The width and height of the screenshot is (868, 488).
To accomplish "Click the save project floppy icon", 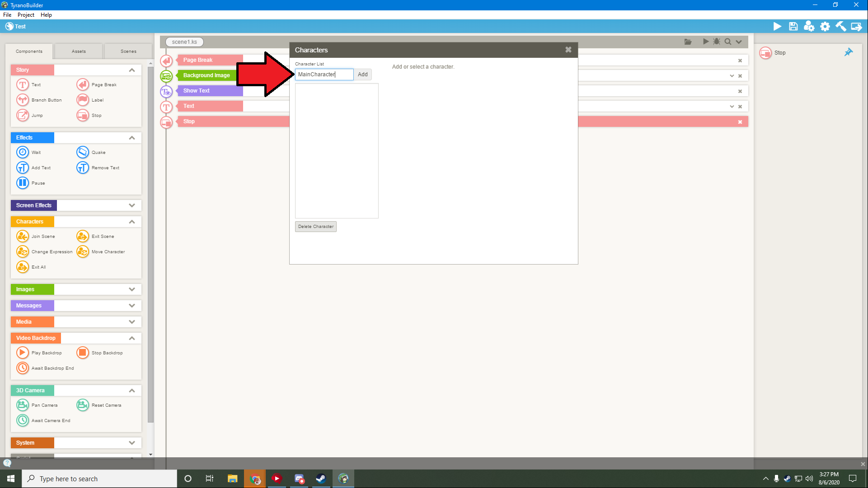I will pos(793,27).
